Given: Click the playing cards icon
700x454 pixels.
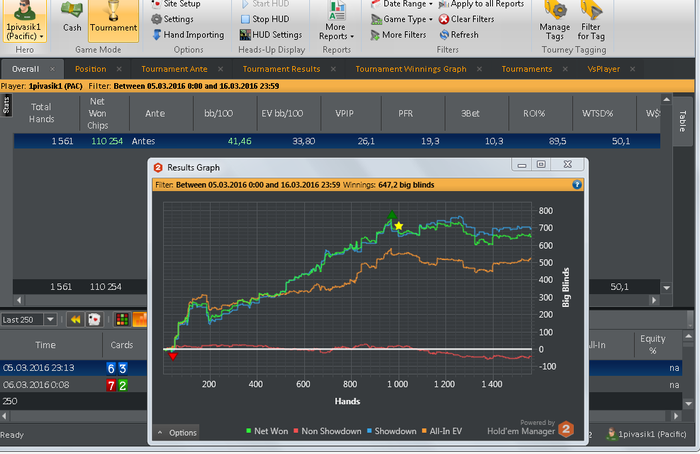Looking at the screenshot, I should pyautogui.click(x=94, y=320).
